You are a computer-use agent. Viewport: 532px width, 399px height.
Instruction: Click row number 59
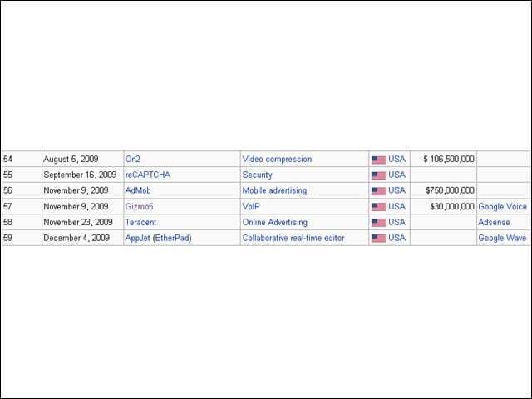tap(7, 238)
